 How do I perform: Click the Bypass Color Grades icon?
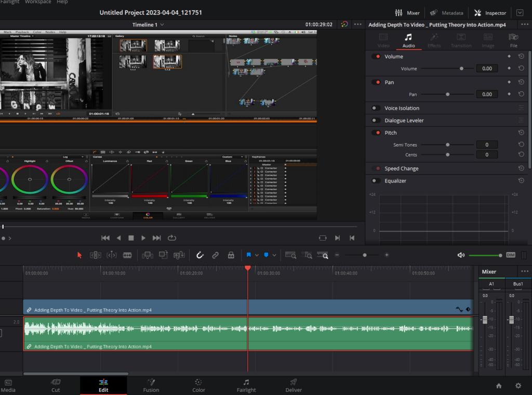pos(344,24)
